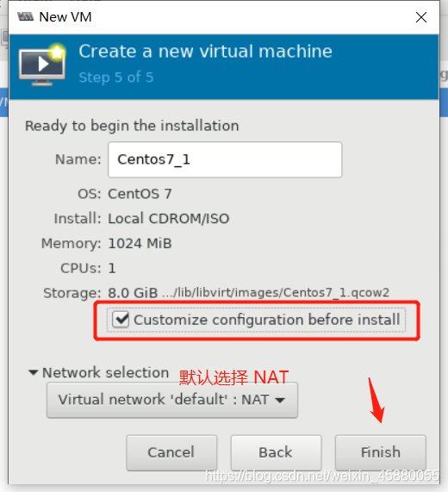
Task: Click the monitor icon with the star badge
Action: [x=42, y=65]
